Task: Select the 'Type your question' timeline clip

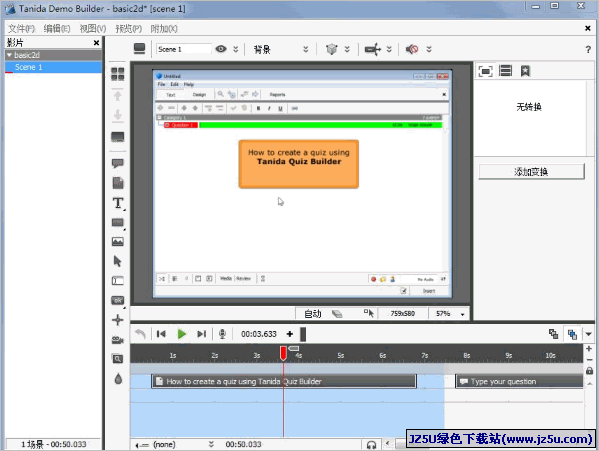Action: coord(519,381)
